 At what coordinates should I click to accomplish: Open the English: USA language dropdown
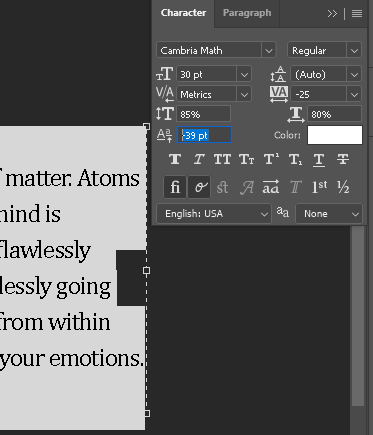pyautogui.click(x=213, y=214)
